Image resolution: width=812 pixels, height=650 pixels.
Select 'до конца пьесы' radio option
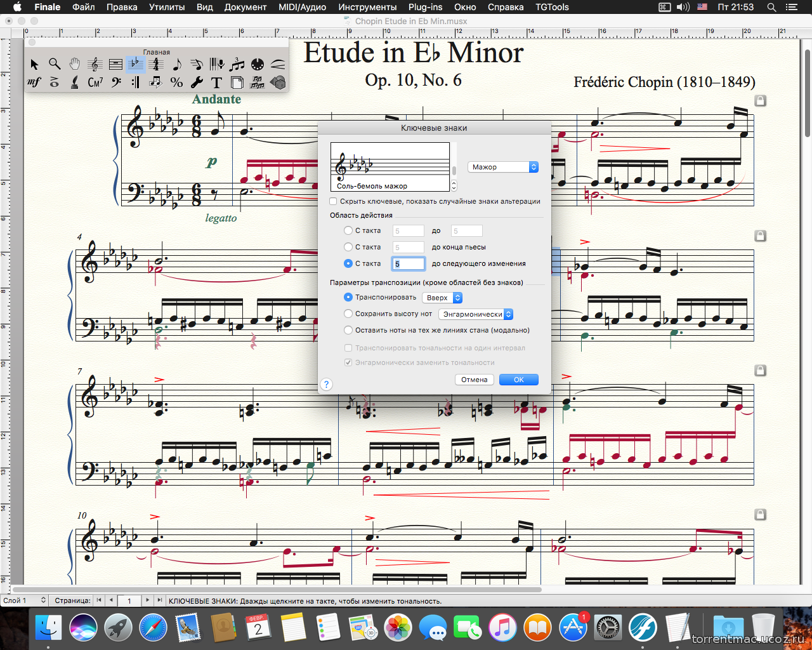point(348,247)
